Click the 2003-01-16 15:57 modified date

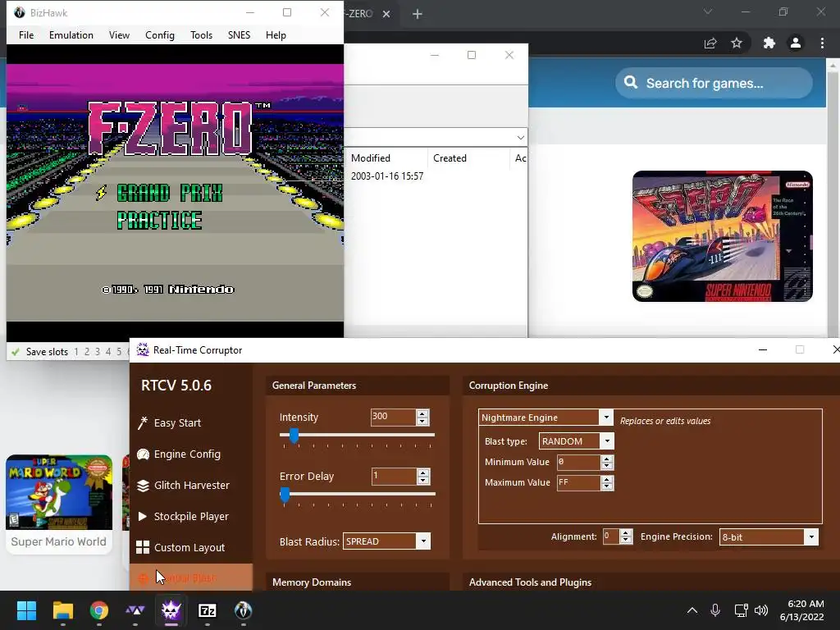[x=387, y=176]
